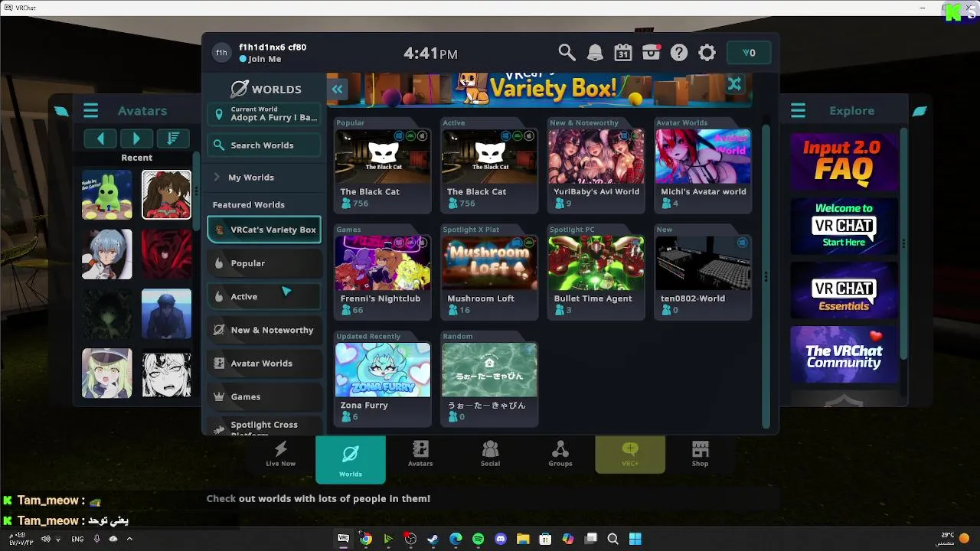Click the wing icon left of Avatars panel

pyautogui.click(x=61, y=111)
